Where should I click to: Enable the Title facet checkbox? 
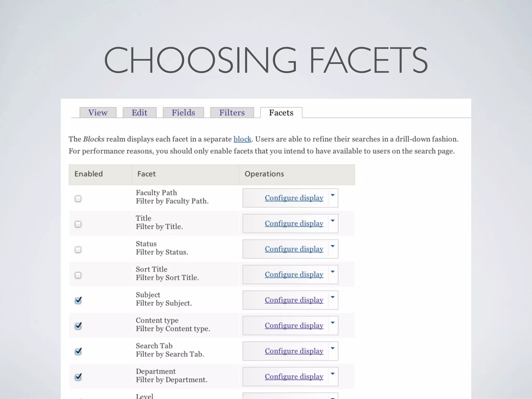78,224
